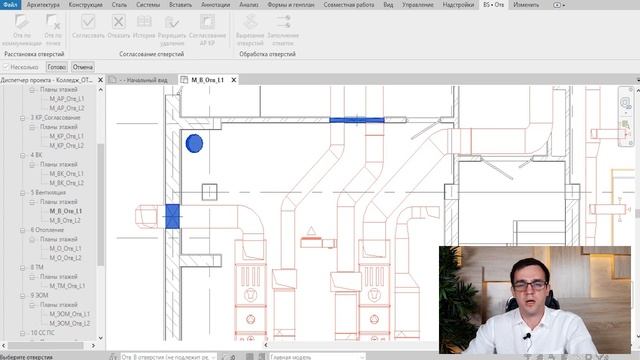Viewport: 640px width, 360px height.
Task: Switch to the Управление ribbon tab
Action: tap(418, 5)
